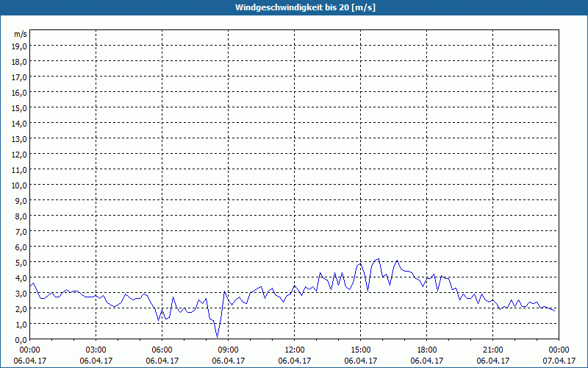Screen dimensions: 588x368
Task: Click the chart title Windgeschwindigkeit bis 20
Action: point(294,7)
